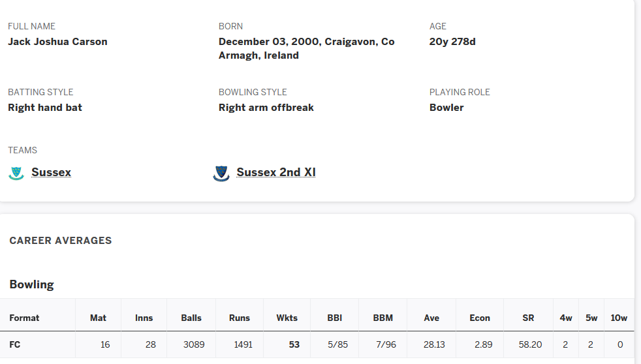Select the Format column header

pos(24,318)
